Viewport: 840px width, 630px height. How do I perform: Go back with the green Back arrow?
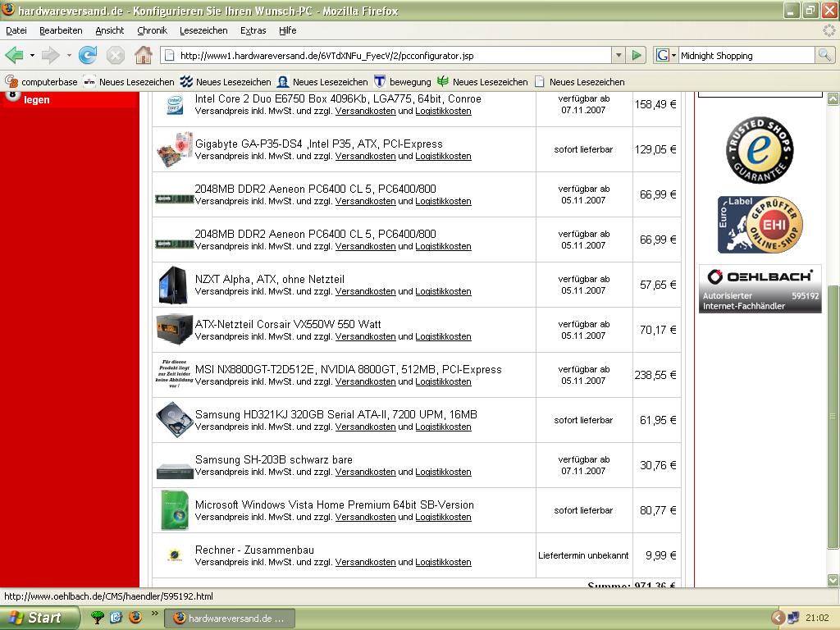point(15,55)
